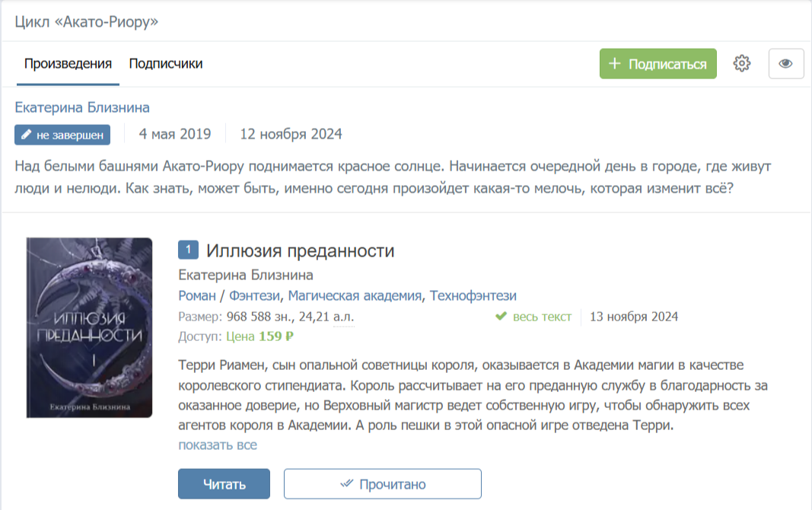812x510 pixels.
Task: Click the не завершен status badge
Action: pos(62,135)
